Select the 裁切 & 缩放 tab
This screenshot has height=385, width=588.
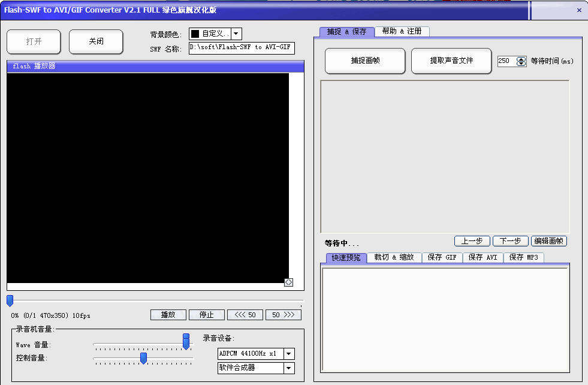pos(394,257)
